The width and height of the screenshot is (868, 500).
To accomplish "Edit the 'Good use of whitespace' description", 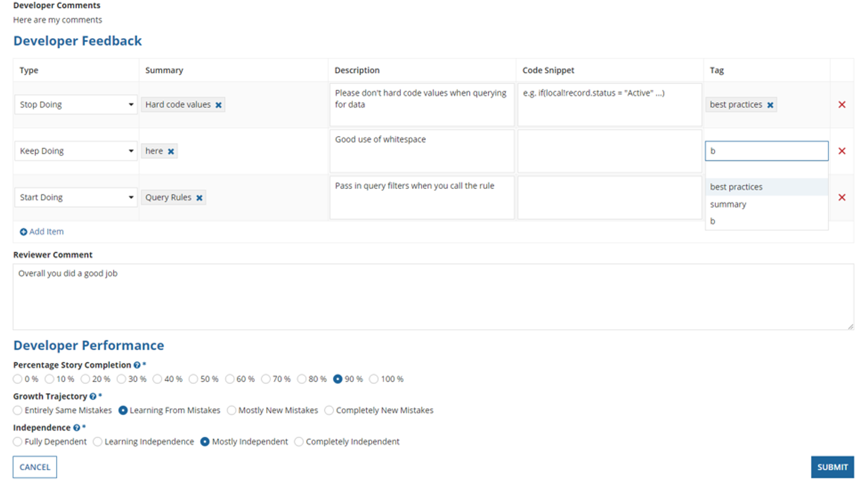I will 422,151.
